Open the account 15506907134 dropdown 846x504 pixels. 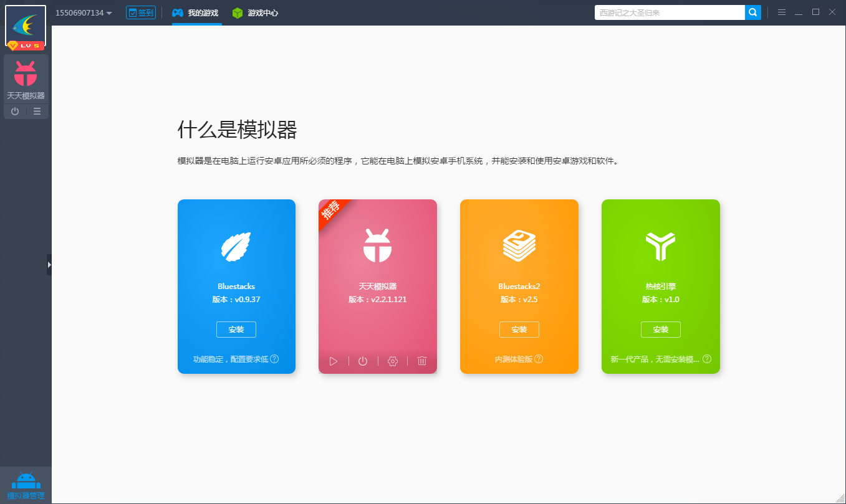[x=84, y=12]
